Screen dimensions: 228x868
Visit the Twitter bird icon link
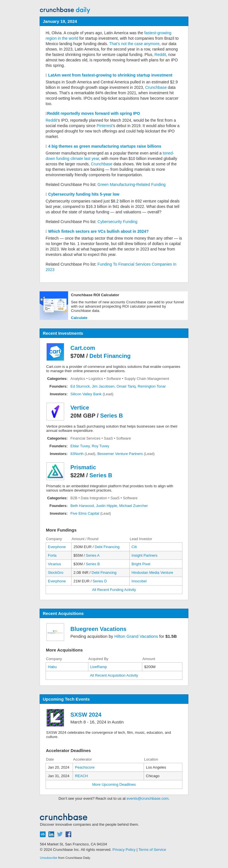point(60,834)
